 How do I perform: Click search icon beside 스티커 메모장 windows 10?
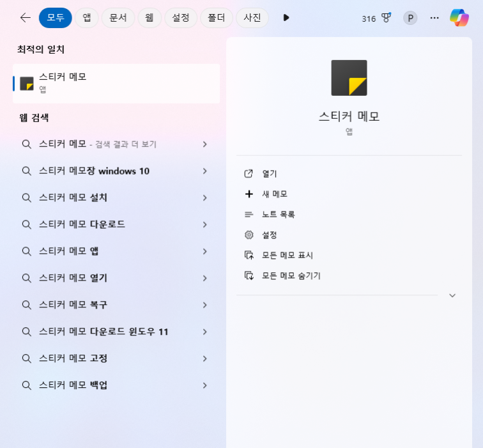point(27,171)
